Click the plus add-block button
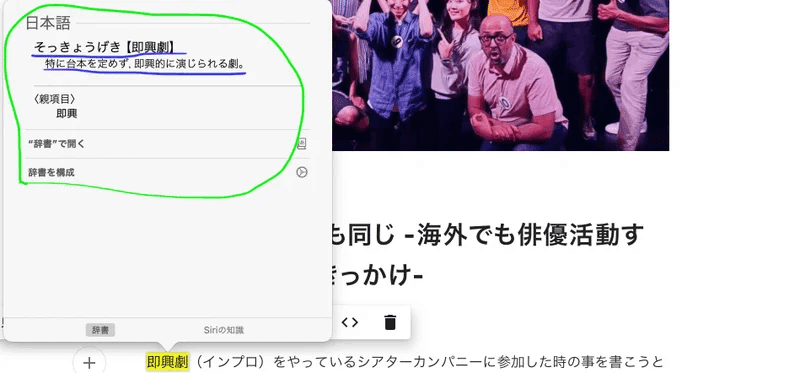The height and width of the screenshot is (373, 800). (89, 362)
